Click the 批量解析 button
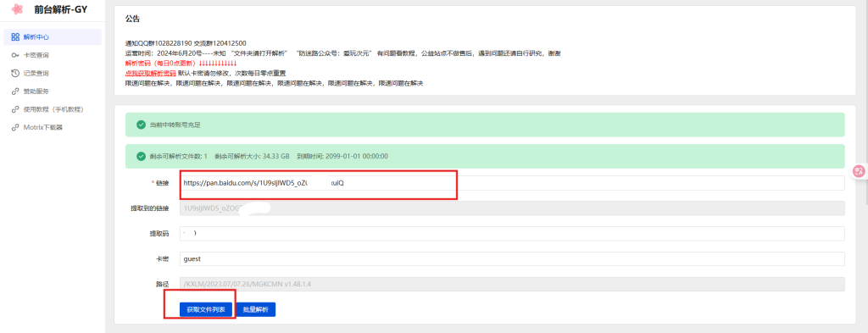This screenshot has height=333, width=868. click(x=255, y=310)
